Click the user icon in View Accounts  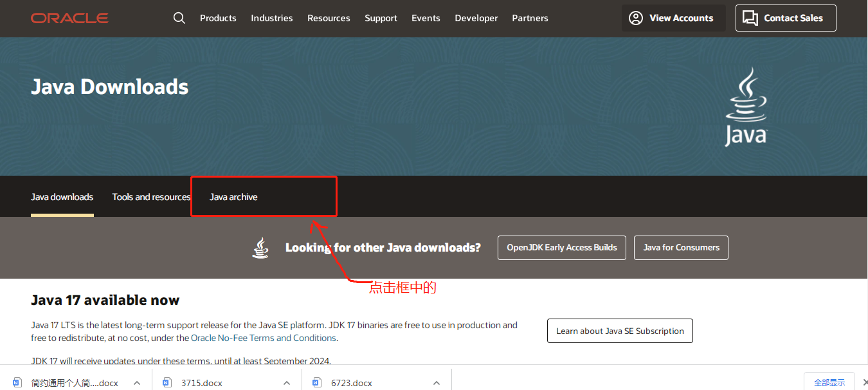click(636, 18)
